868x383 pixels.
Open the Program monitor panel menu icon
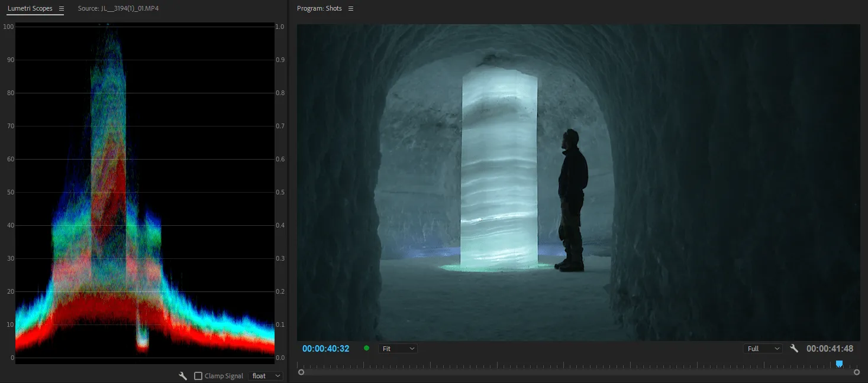click(351, 9)
